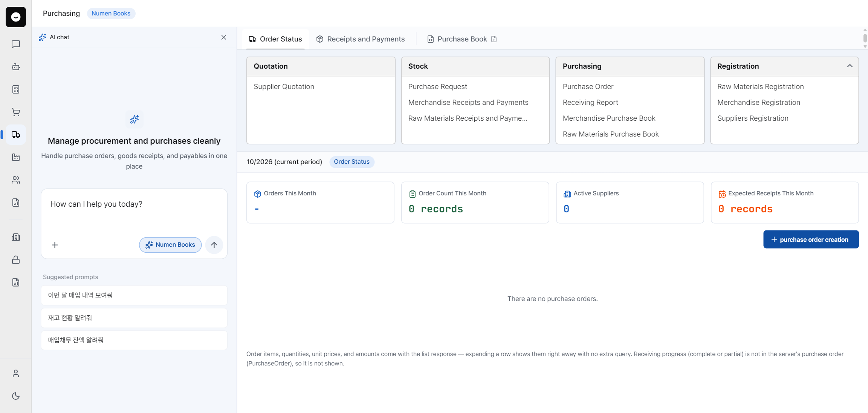Open the calculator sidebar icon
Viewport: 868px width, 413px height.
(16, 89)
